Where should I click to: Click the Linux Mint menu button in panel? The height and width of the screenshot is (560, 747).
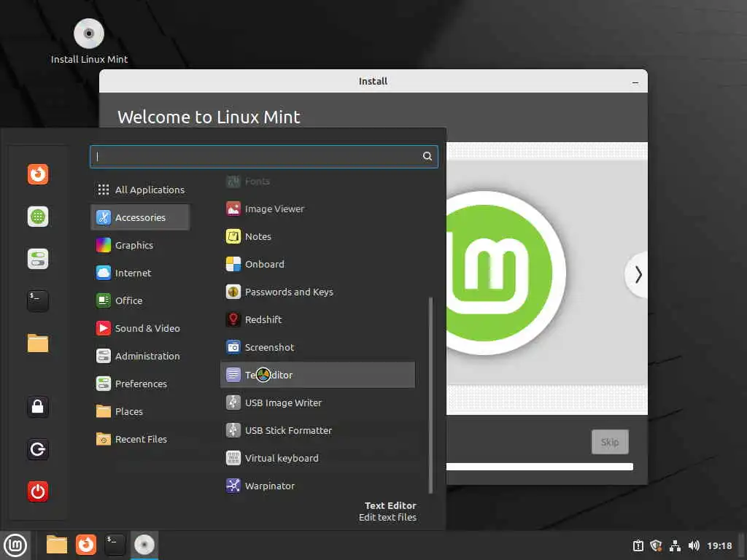(x=15, y=545)
